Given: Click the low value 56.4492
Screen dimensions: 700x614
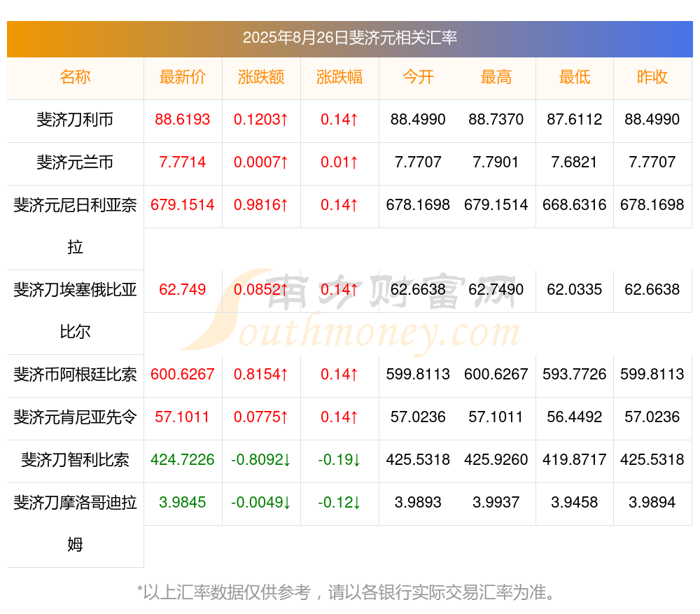Looking at the screenshot, I should [x=575, y=417].
